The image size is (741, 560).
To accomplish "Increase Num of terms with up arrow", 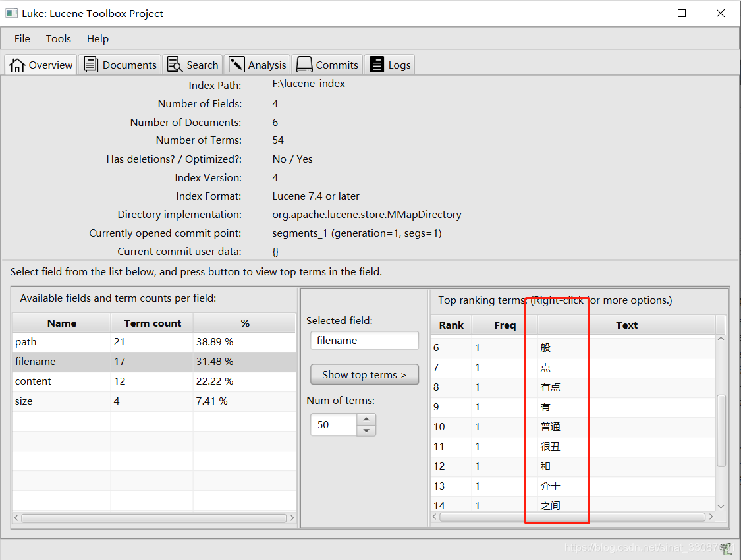I will (x=366, y=419).
